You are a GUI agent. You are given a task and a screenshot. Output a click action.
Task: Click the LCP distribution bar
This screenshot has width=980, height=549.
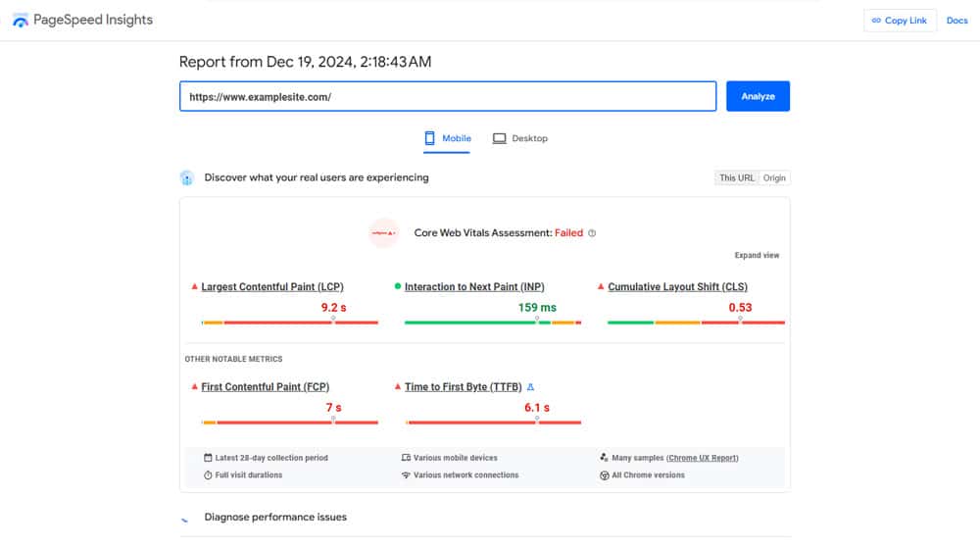click(x=289, y=323)
